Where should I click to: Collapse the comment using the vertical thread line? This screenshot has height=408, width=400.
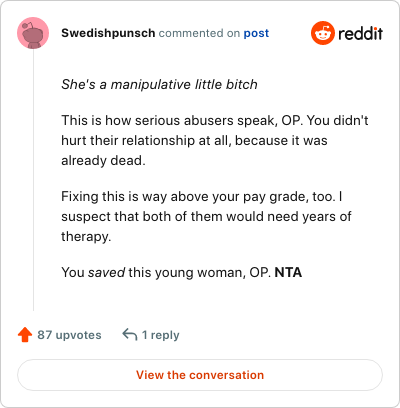[x=33, y=180]
